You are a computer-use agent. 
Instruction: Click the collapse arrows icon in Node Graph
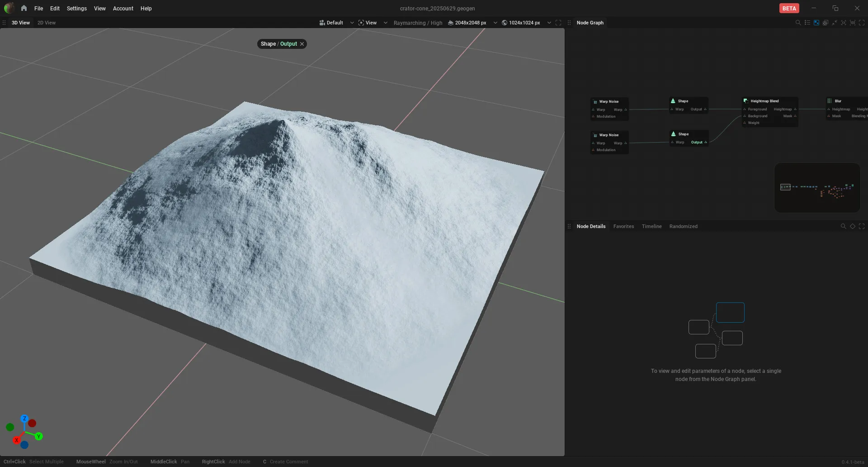coord(835,23)
